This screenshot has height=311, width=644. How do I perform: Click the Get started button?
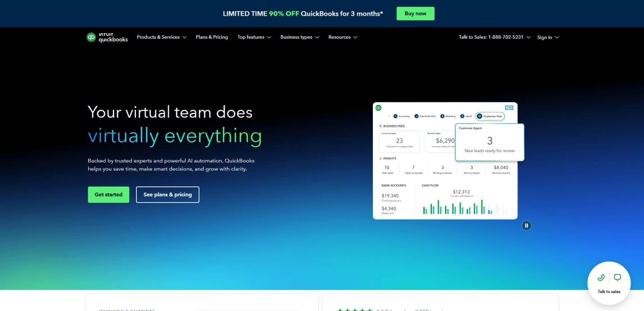point(109,194)
